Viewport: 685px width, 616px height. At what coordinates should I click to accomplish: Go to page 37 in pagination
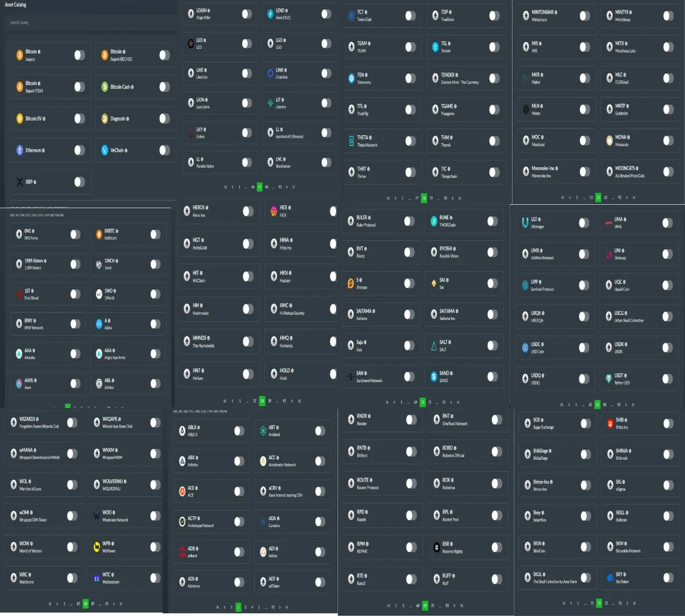point(255,401)
